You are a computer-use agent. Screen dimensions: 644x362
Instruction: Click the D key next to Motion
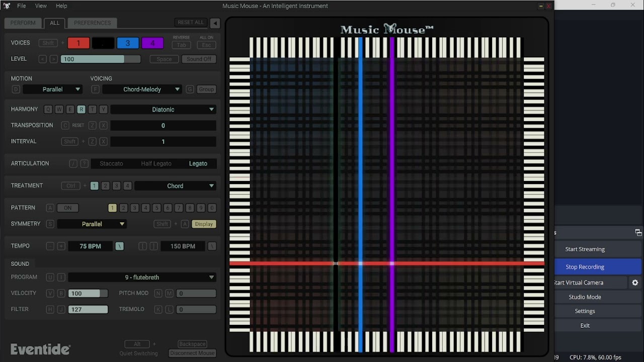coord(16,89)
